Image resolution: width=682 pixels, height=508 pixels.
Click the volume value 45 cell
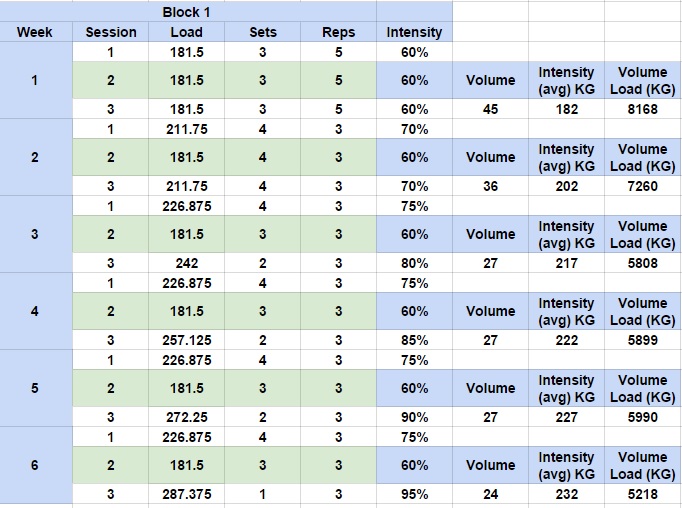[x=490, y=109]
